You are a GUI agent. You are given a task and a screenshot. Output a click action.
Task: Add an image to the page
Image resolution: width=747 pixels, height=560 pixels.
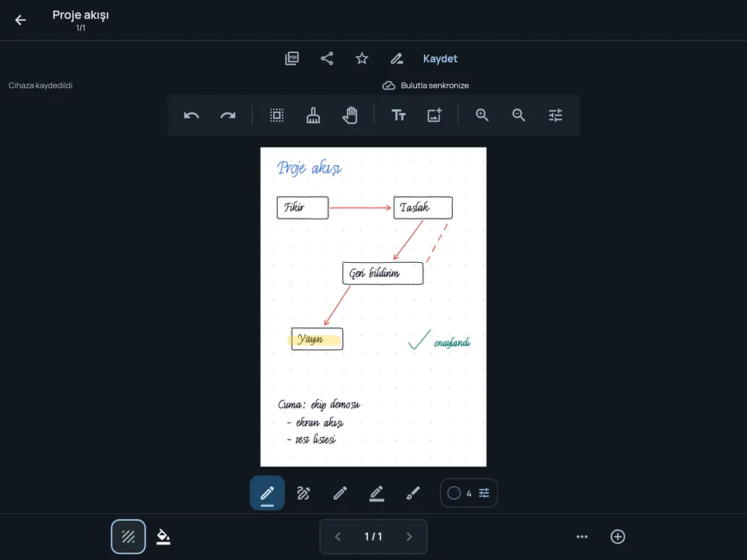(x=434, y=115)
